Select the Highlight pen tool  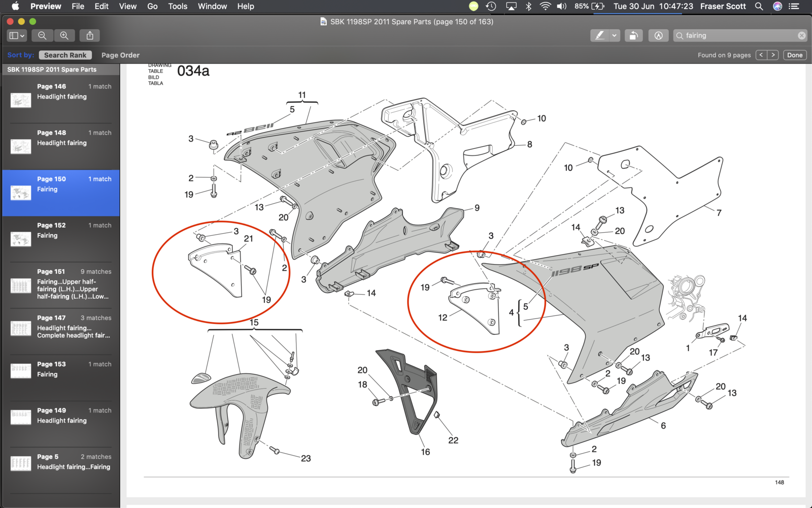point(600,36)
